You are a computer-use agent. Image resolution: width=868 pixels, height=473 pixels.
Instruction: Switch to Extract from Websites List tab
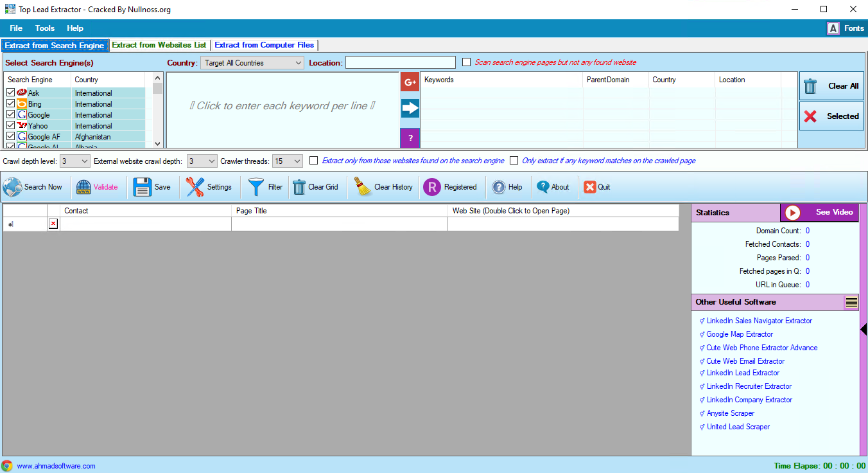tap(159, 45)
